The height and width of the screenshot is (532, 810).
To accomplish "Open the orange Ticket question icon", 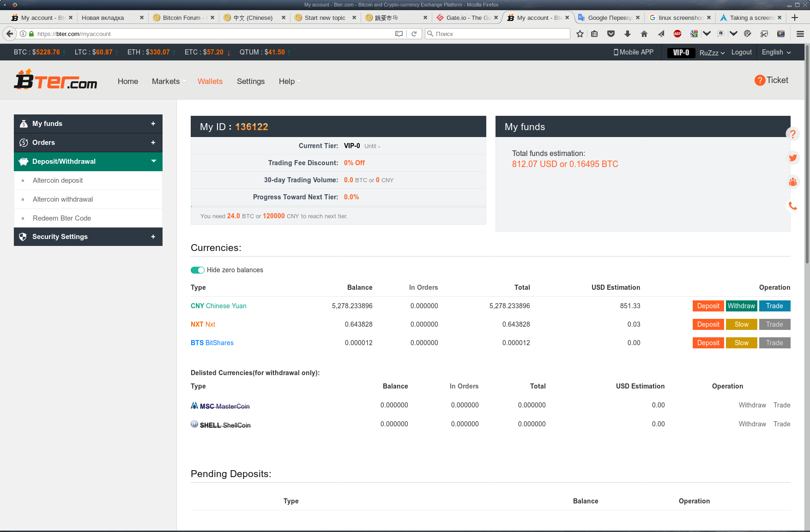I will (760, 80).
